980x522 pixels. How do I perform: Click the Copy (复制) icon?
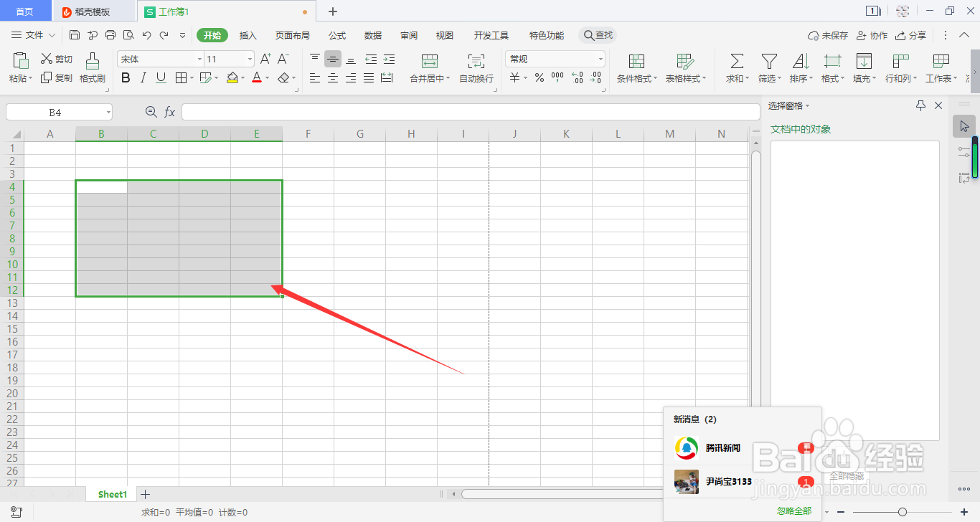pos(47,77)
